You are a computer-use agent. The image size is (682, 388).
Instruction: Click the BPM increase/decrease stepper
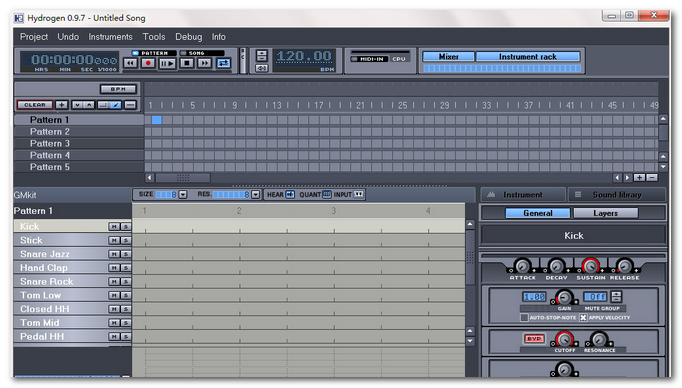(261, 55)
